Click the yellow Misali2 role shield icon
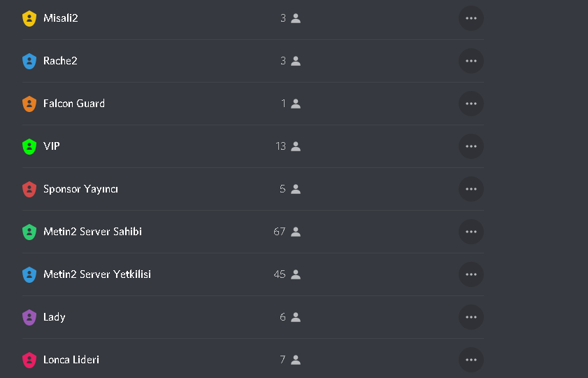The height and width of the screenshot is (378, 588). [29, 18]
